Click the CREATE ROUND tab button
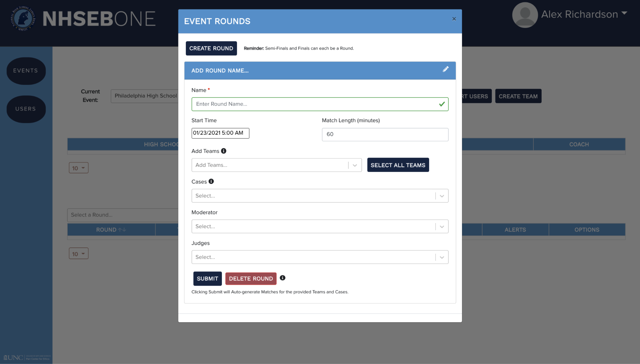Screen dimensions: 640x364 [211, 48]
